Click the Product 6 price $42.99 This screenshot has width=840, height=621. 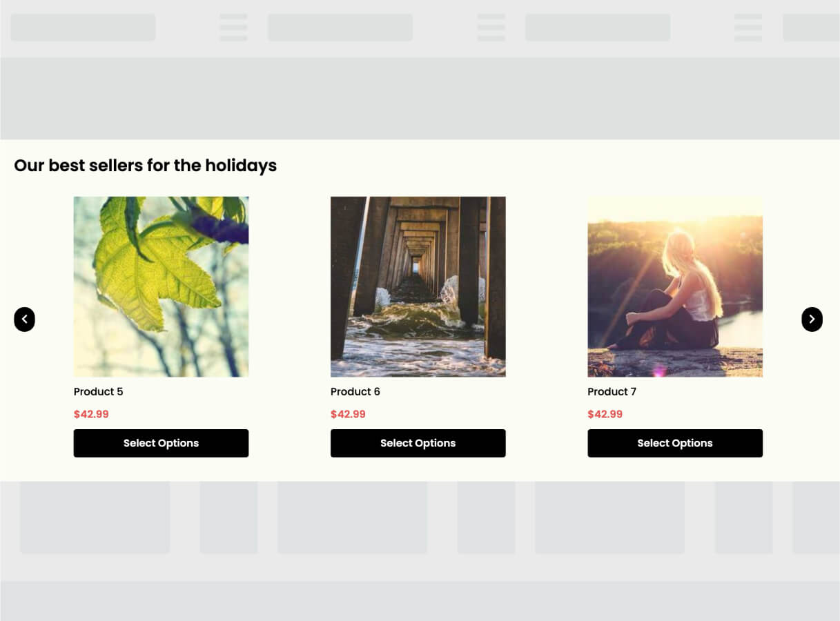click(348, 414)
